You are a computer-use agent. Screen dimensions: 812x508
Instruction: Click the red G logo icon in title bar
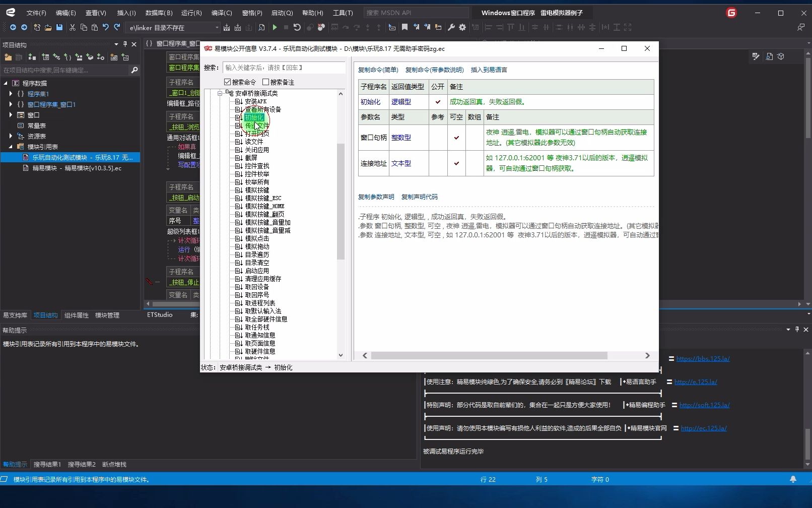[x=731, y=13]
